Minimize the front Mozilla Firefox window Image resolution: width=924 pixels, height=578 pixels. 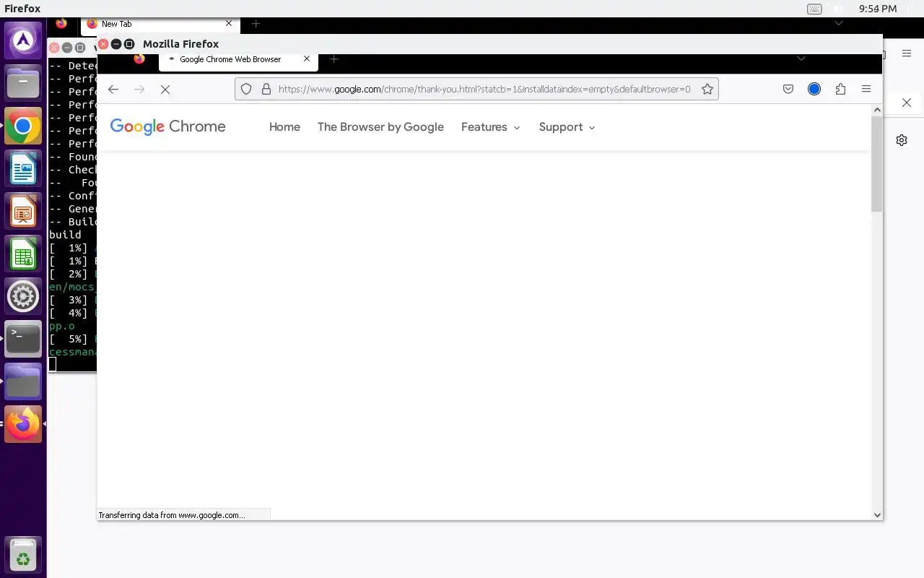(x=116, y=44)
